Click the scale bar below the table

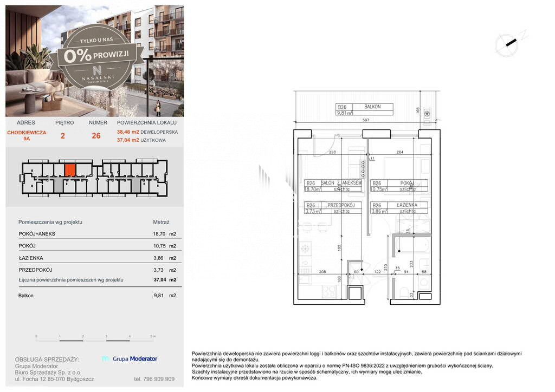click(x=95, y=338)
